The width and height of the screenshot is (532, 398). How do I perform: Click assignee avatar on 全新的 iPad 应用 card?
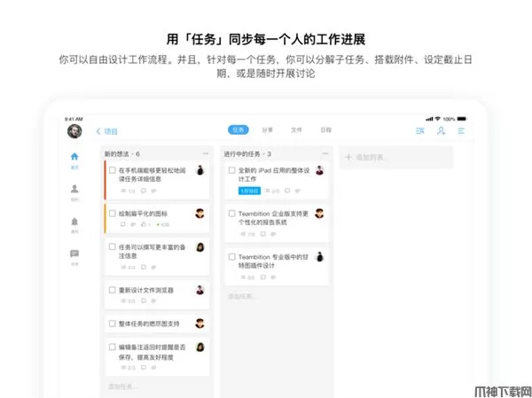pos(319,170)
